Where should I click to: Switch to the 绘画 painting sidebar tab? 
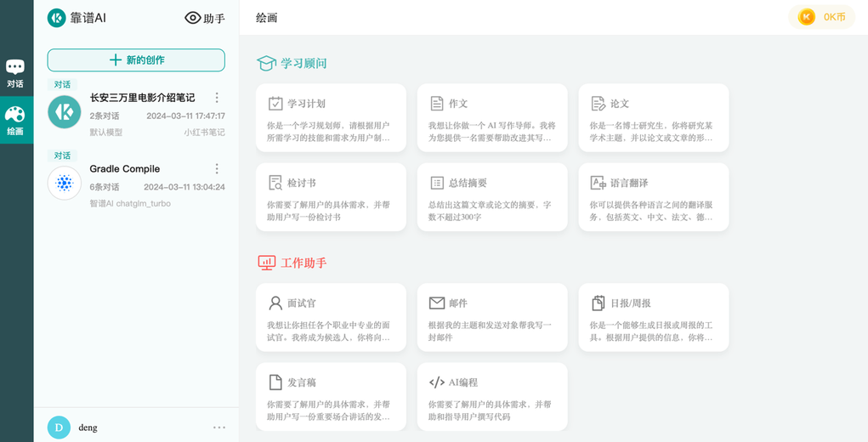tap(15, 120)
